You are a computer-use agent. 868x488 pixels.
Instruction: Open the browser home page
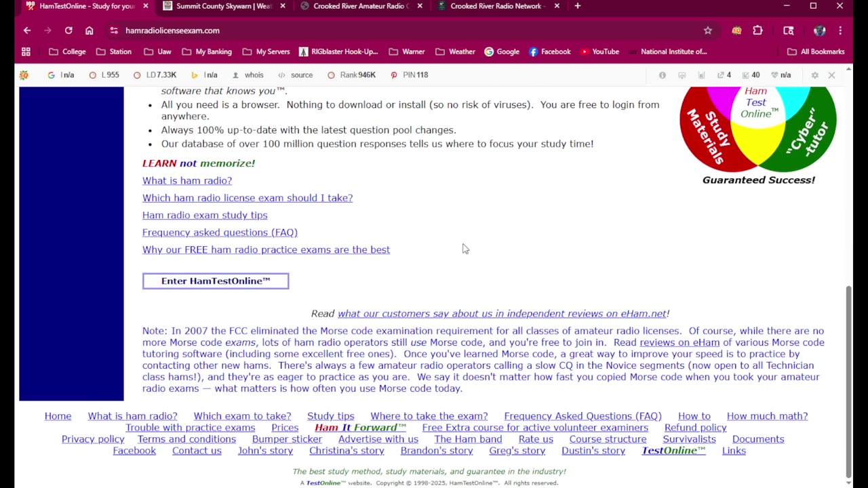[x=89, y=30]
